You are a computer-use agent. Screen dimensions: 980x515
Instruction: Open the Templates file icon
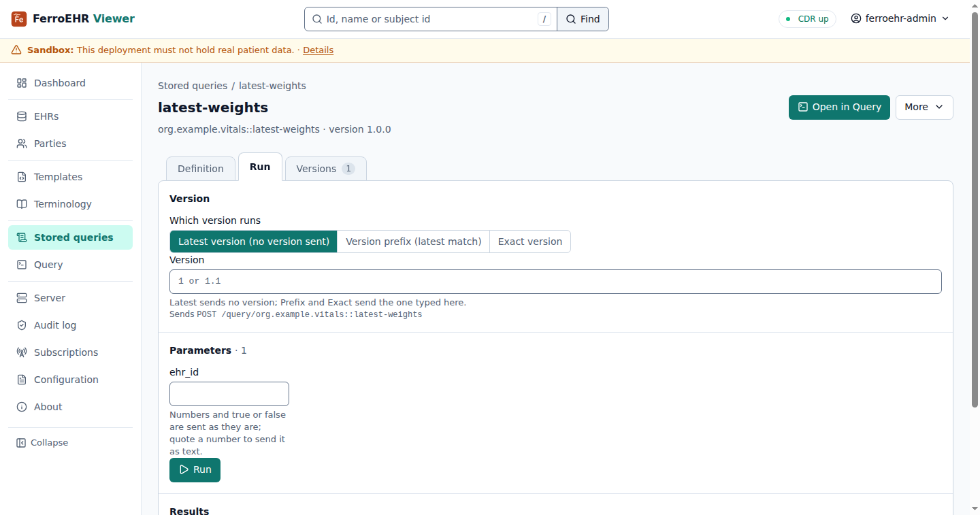click(x=22, y=177)
